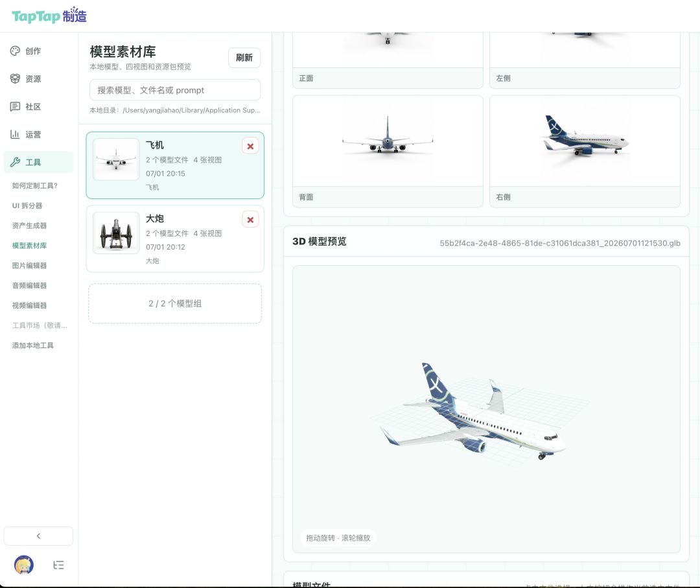Open 视频编辑器 tool
The image size is (700, 588).
[x=29, y=305]
